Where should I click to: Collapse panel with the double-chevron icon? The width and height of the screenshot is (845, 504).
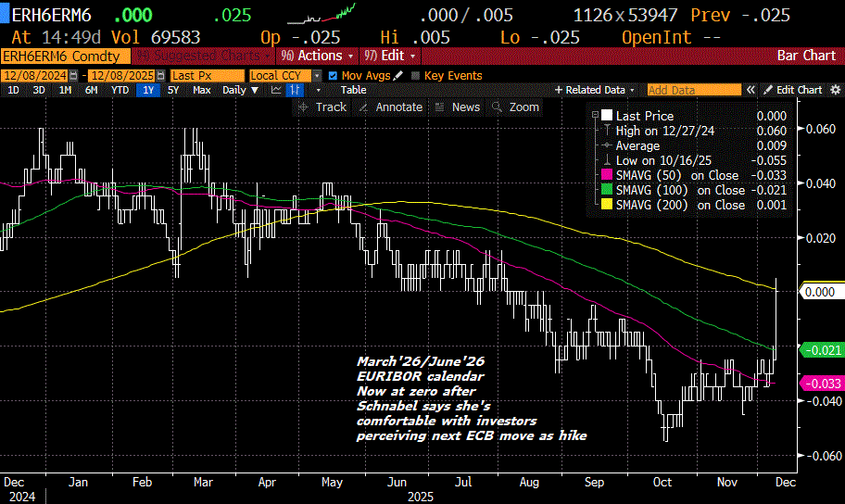pyautogui.click(x=750, y=90)
